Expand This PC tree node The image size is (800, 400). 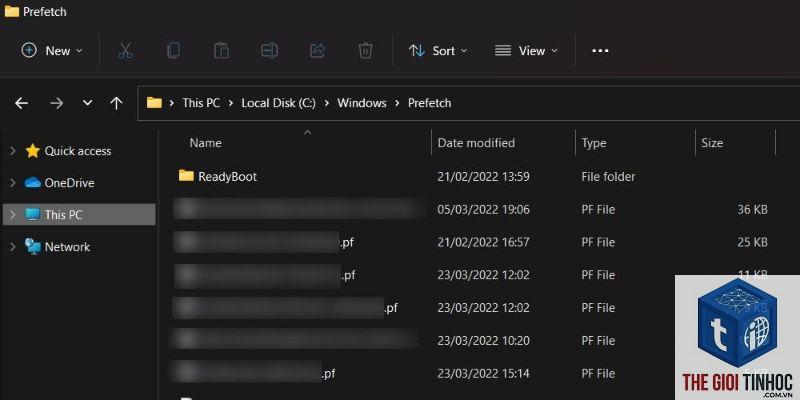coord(13,215)
